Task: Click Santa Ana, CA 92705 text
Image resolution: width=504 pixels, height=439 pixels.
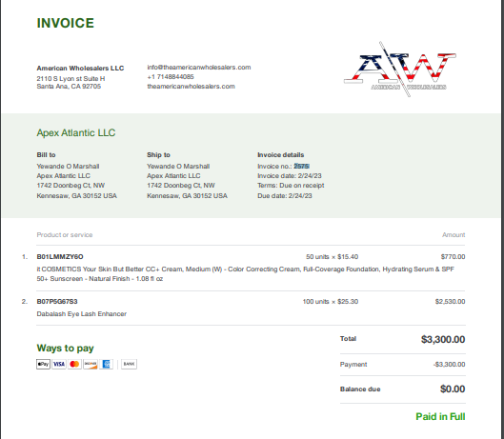Action: [x=69, y=87]
